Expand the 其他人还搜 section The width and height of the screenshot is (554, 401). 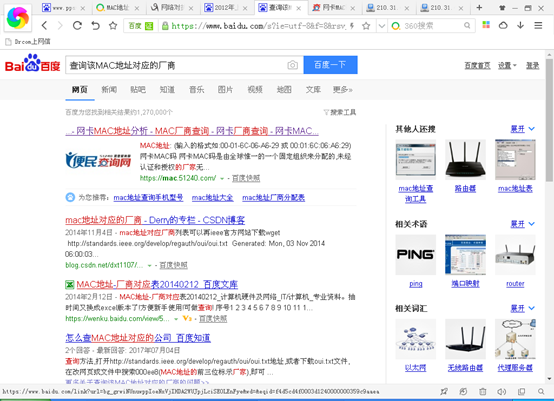[x=523, y=129]
